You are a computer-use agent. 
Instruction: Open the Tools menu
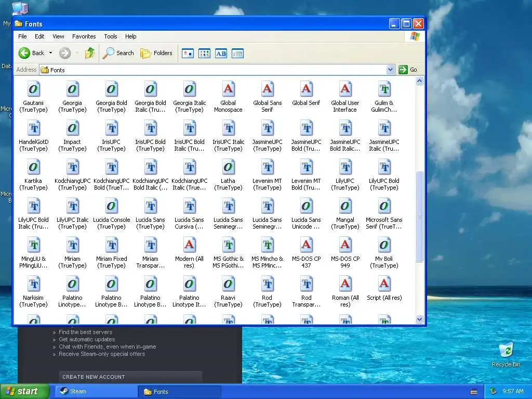point(110,36)
